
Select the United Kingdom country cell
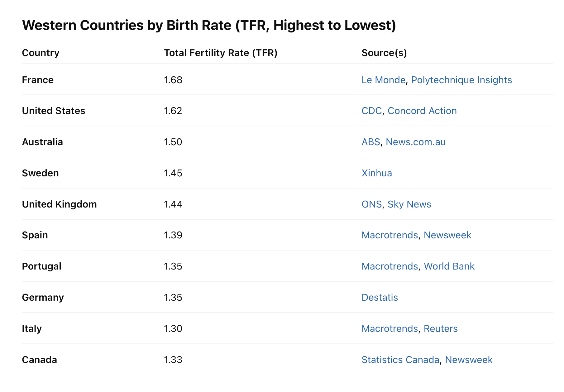coord(59,204)
